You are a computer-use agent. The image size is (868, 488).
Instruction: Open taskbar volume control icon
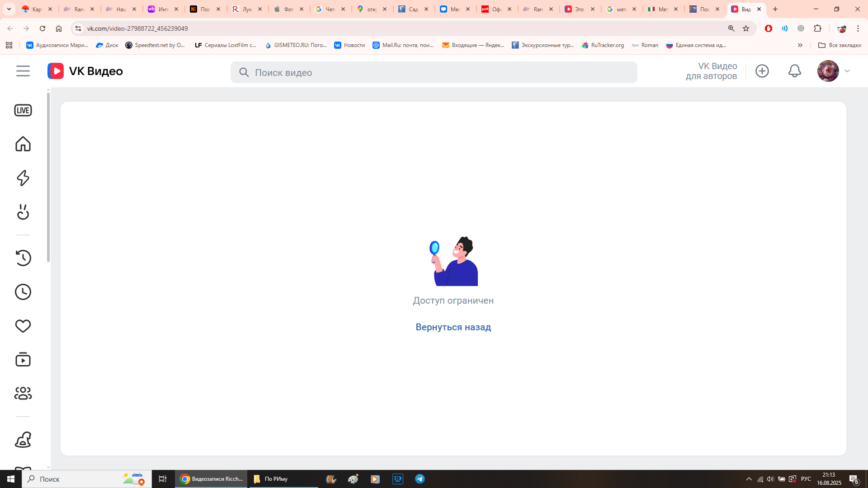coord(770,479)
